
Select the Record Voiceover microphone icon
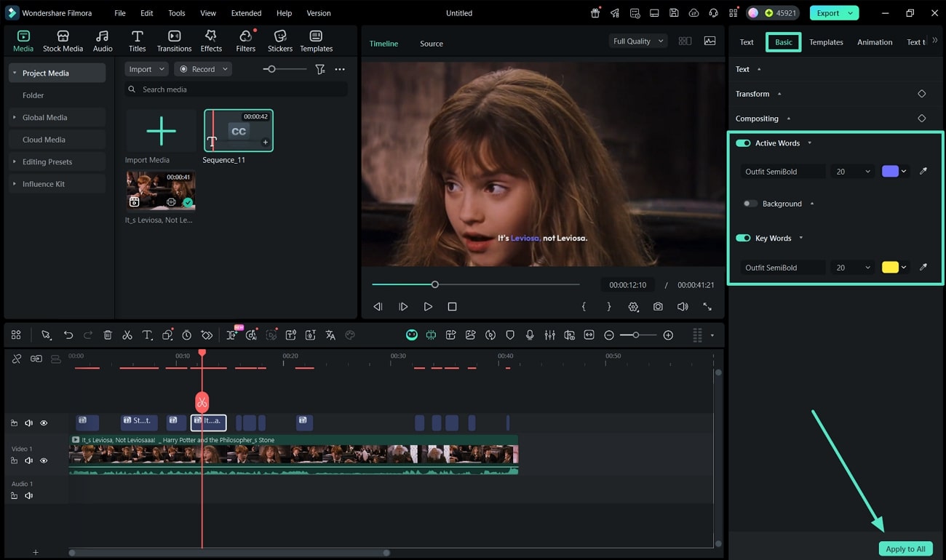click(530, 335)
